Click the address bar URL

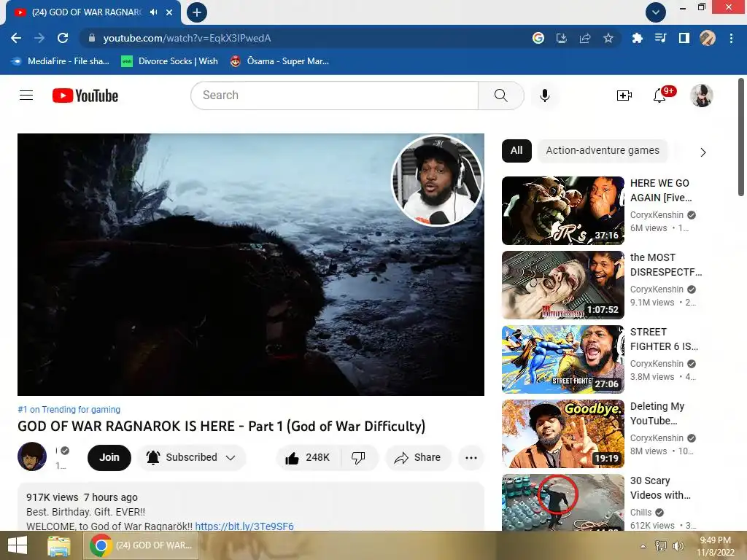click(x=187, y=38)
